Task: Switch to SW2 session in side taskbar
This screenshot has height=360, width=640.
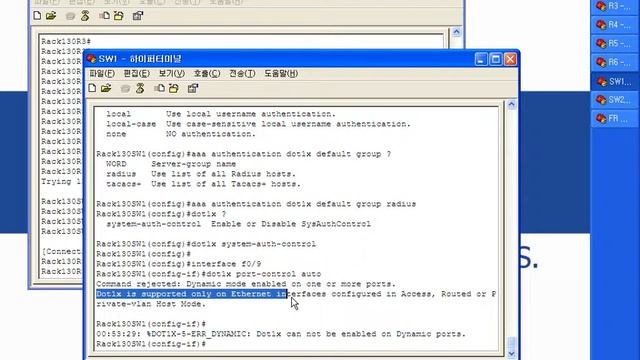Action: [x=615, y=100]
